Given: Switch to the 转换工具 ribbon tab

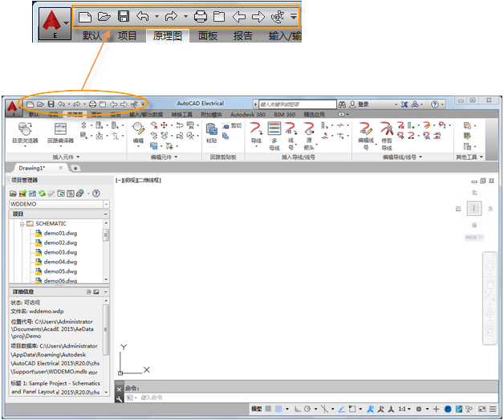Looking at the screenshot, I should 181,115.
